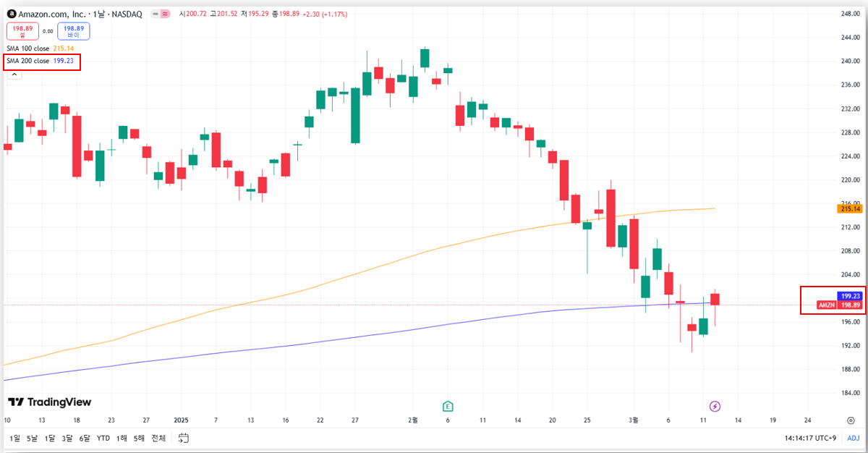Select the 6달 time range
The image size is (868, 453).
point(85,438)
